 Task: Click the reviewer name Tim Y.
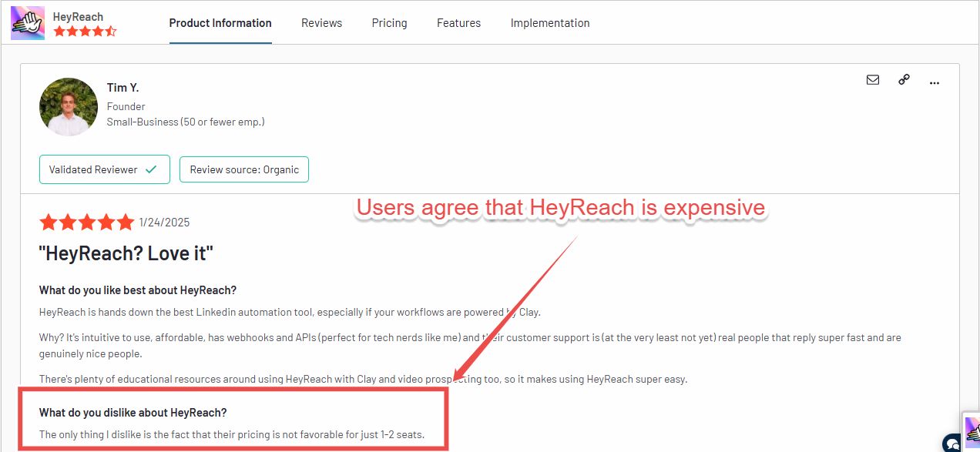[123, 88]
